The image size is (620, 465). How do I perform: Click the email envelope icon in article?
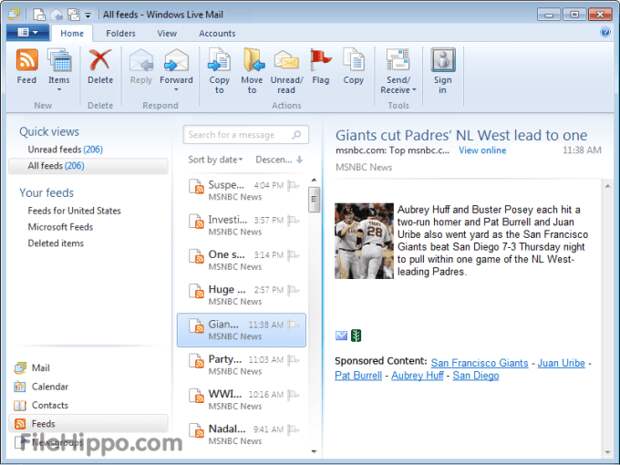pos(341,336)
